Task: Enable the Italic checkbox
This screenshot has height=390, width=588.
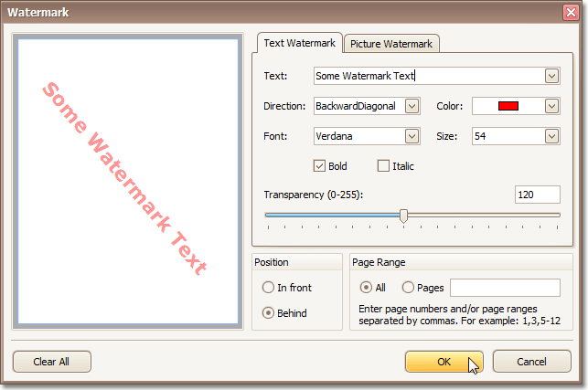Action: click(383, 165)
